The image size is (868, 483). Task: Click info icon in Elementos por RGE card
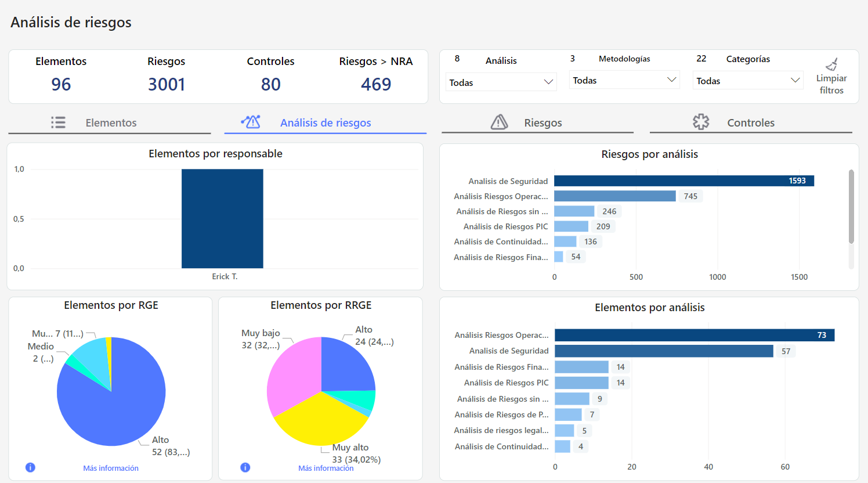pyautogui.click(x=30, y=467)
